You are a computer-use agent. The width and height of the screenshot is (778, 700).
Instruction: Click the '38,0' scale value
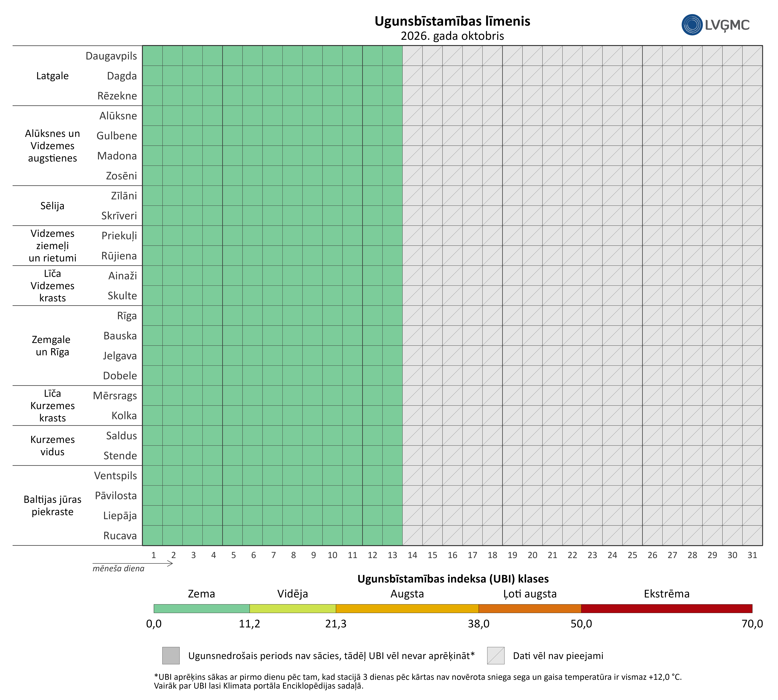(x=479, y=624)
